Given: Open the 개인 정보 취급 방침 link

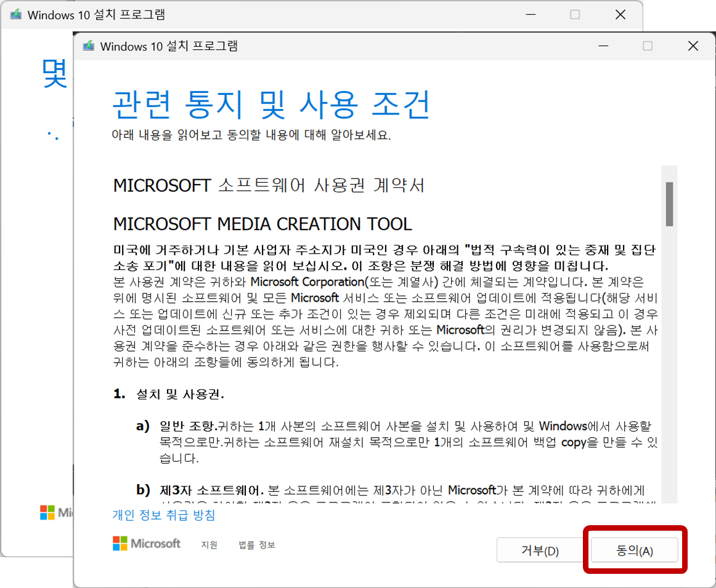Looking at the screenshot, I should (x=163, y=515).
